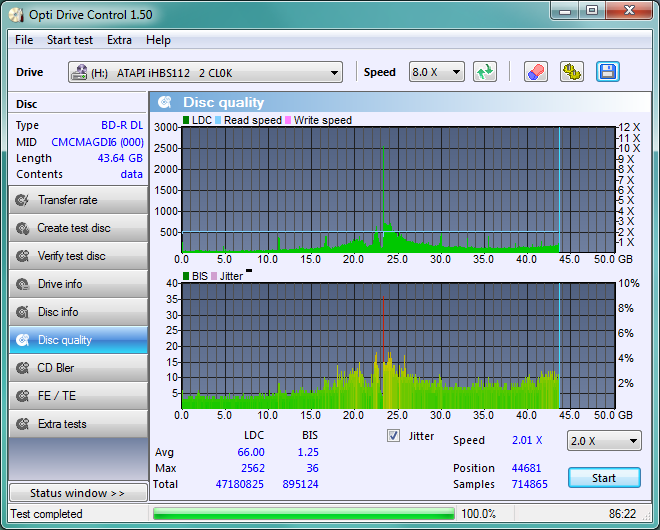Click the LDC Max value 2562
Viewport: 660px width, 530px height.
pyautogui.click(x=253, y=468)
